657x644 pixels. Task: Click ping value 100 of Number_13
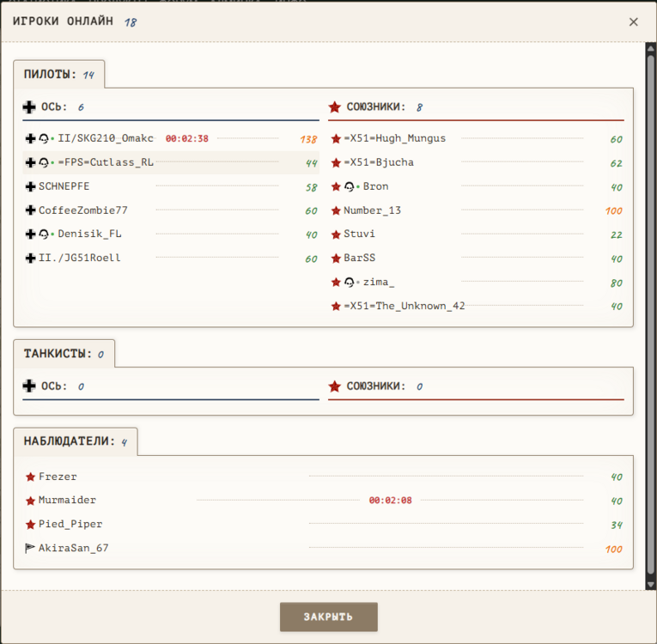pyautogui.click(x=613, y=210)
